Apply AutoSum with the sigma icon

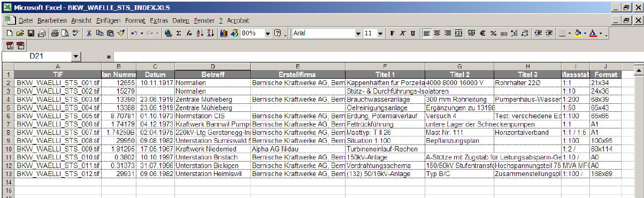coord(179,33)
